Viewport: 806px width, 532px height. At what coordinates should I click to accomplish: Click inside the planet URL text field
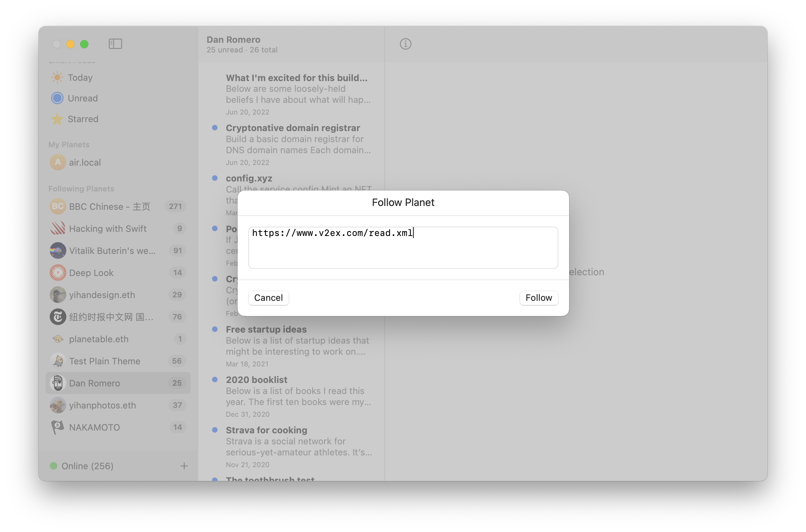tap(403, 248)
